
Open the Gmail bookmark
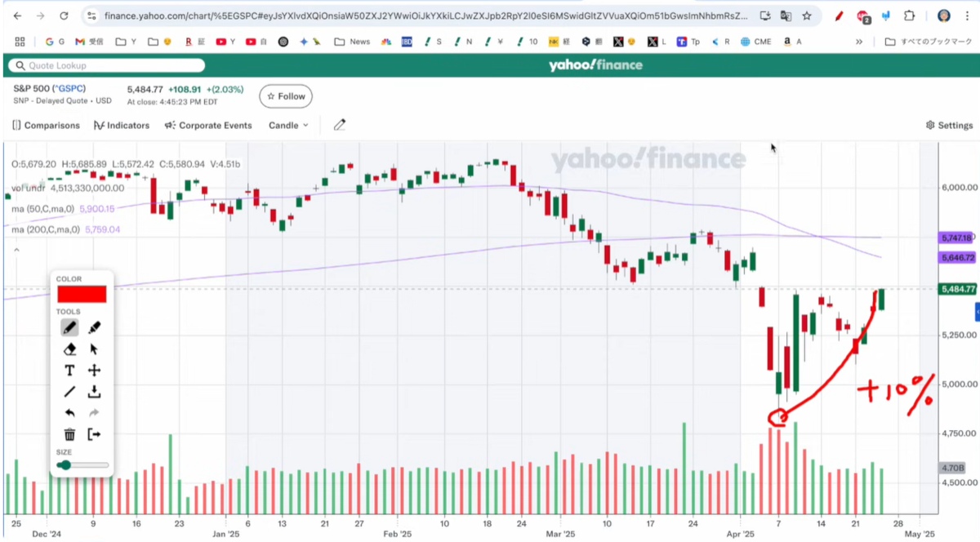pyautogui.click(x=87, y=42)
